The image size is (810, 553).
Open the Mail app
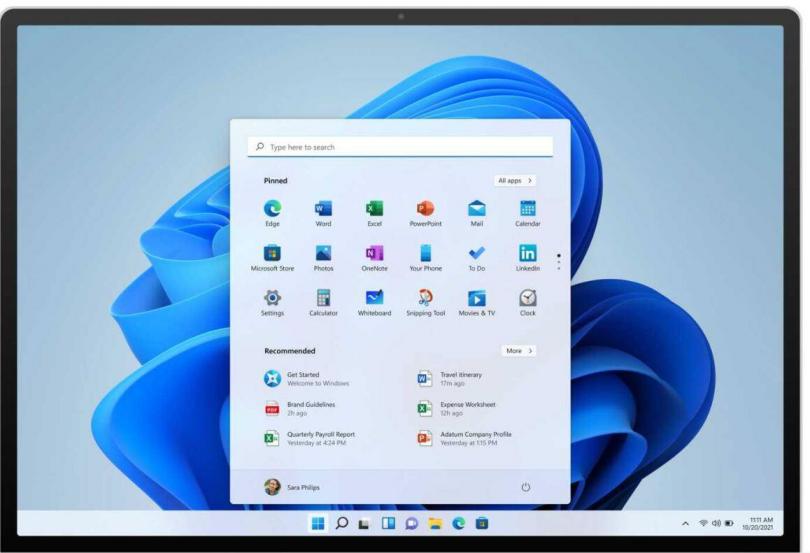coord(476,213)
